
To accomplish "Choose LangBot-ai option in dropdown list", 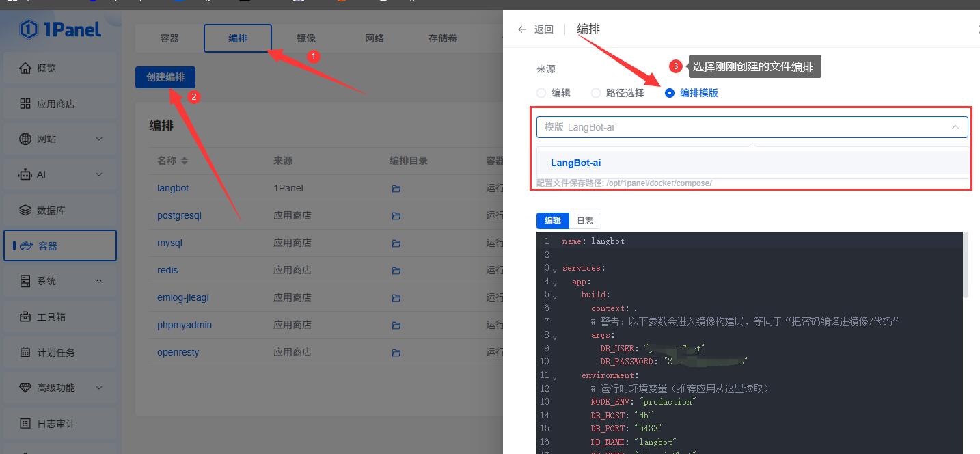I will point(752,163).
